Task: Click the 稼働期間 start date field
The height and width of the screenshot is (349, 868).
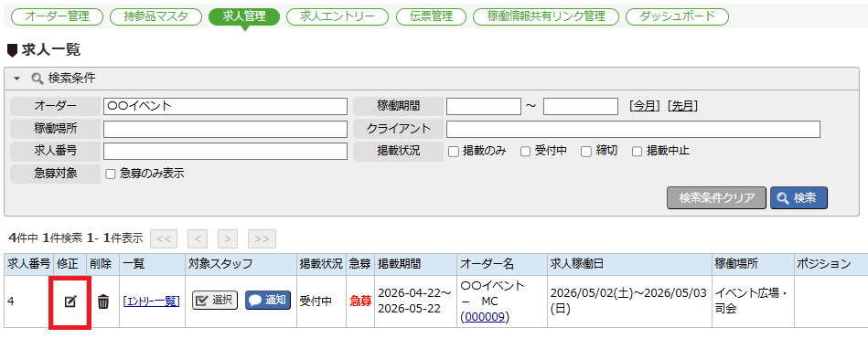Action: 484,106
